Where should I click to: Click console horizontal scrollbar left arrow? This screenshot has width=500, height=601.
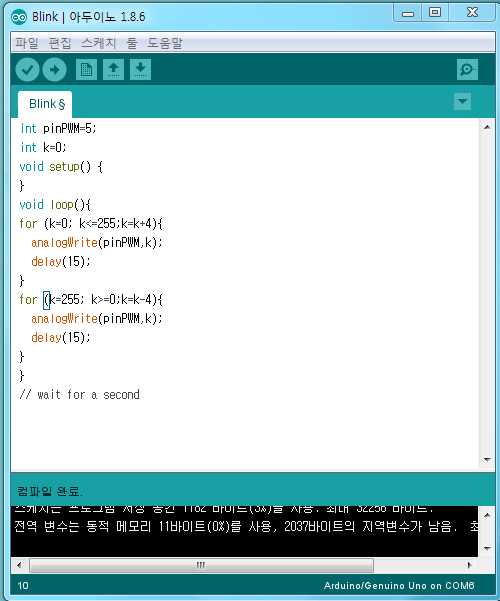pyautogui.click(x=19, y=565)
